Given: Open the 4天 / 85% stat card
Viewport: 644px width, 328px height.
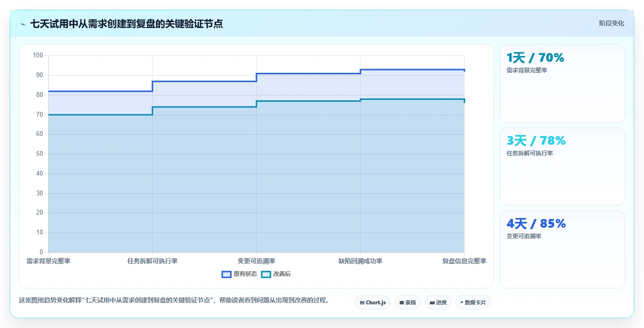Looking at the screenshot, I should 563,249.
